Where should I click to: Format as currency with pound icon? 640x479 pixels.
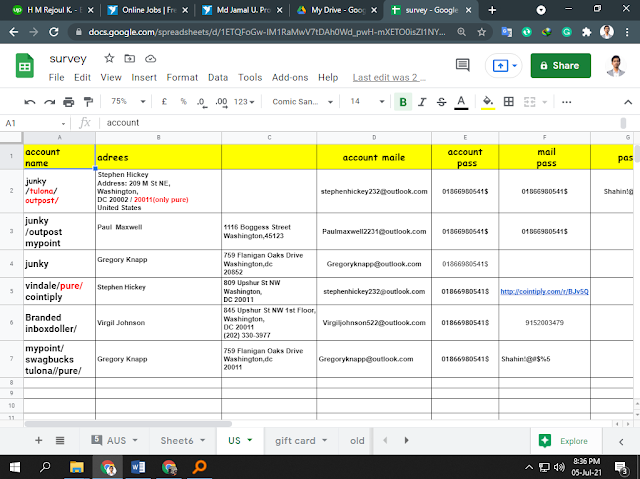pyautogui.click(x=164, y=102)
